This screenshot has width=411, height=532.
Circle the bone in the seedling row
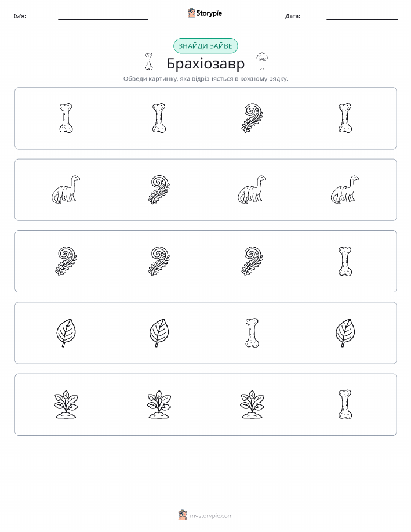[345, 404]
